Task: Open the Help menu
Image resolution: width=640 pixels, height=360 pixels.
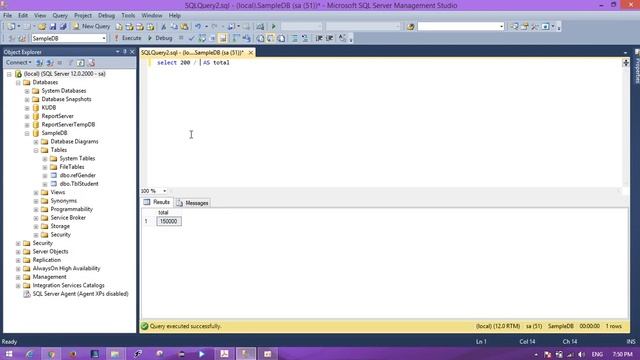Action: click(x=175, y=16)
